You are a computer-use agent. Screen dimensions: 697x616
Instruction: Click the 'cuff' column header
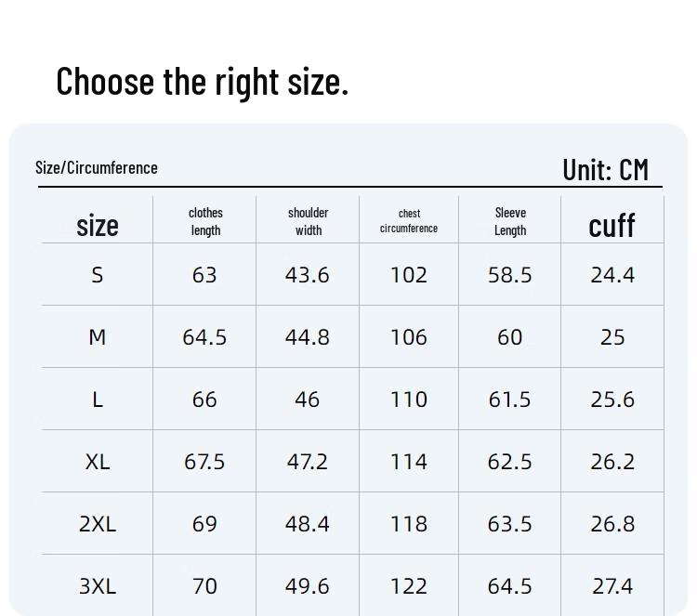(612, 225)
